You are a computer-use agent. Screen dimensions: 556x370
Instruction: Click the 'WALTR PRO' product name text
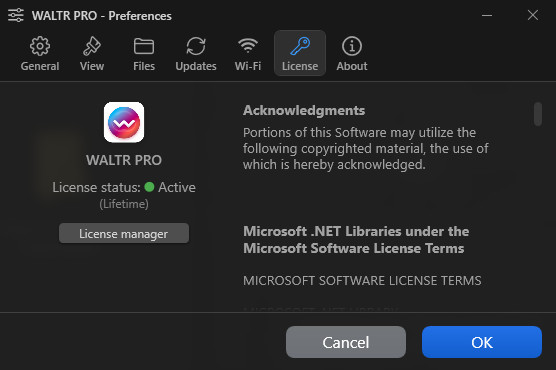click(124, 160)
